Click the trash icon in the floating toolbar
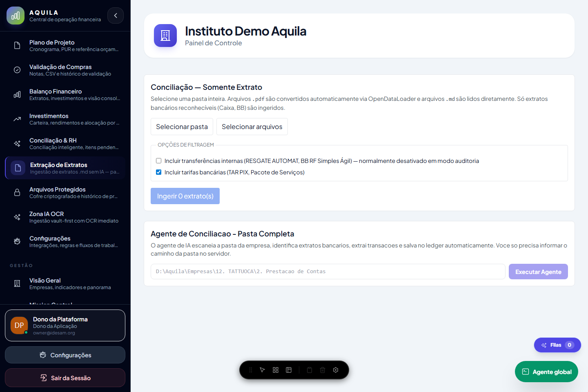The width and height of the screenshot is (588, 392). [x=323, y=370]
